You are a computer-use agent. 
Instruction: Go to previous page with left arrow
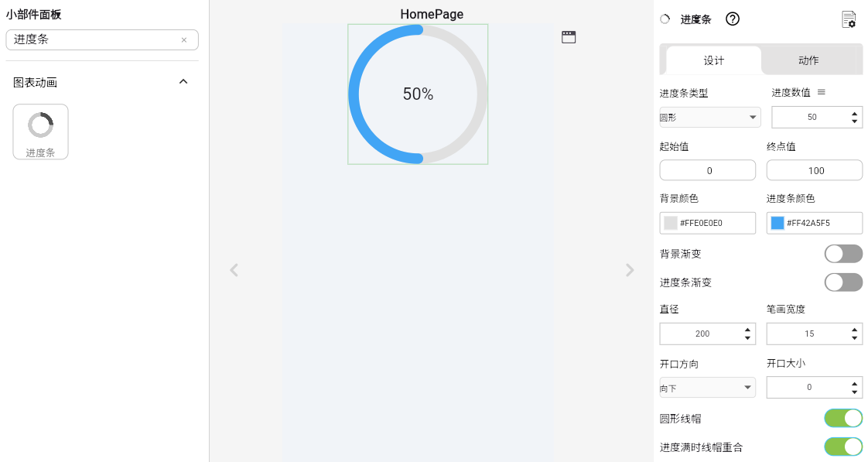click(x=234, y=270)
